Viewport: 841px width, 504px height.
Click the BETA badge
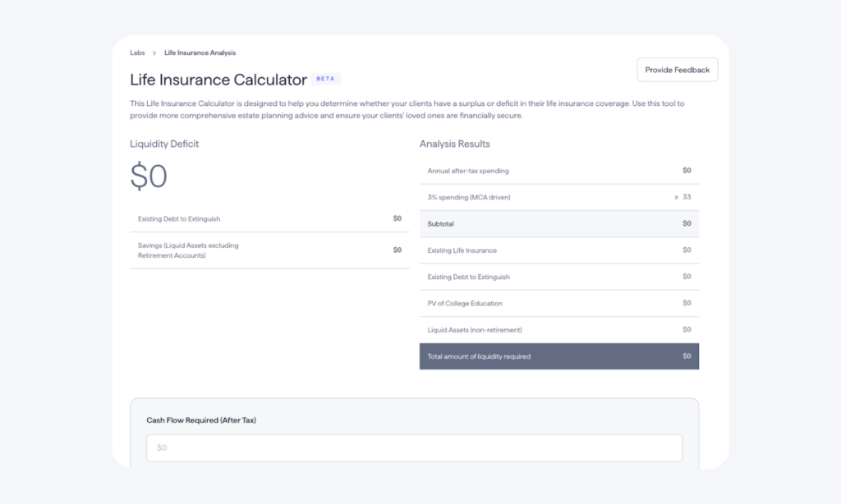click(325, 79)
